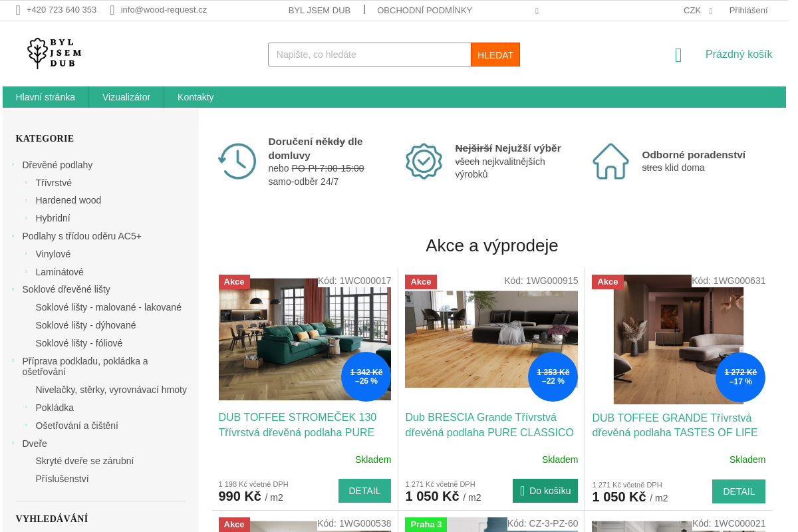Select the Dřevěné podlahy category

[x=57, y=165]
